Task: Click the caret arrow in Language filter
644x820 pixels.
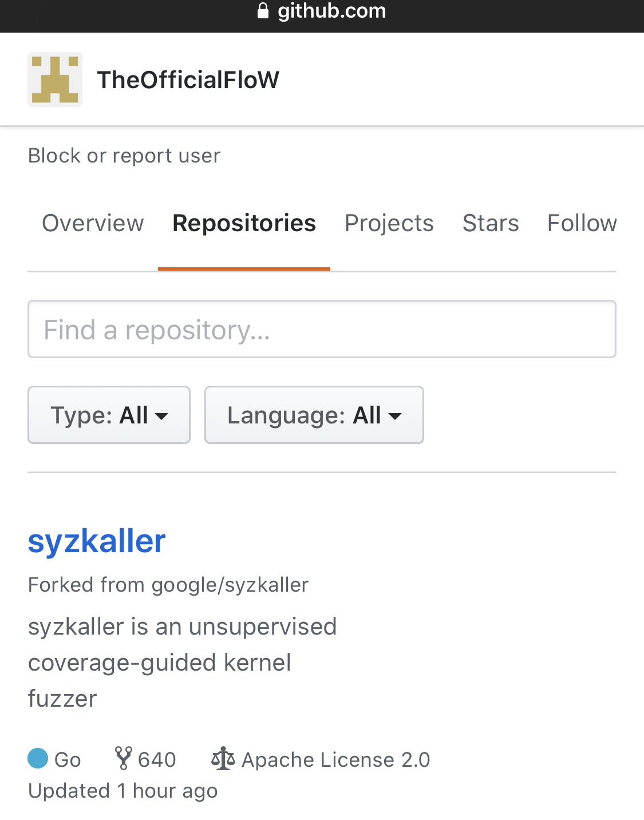Action: pos(395,416)
